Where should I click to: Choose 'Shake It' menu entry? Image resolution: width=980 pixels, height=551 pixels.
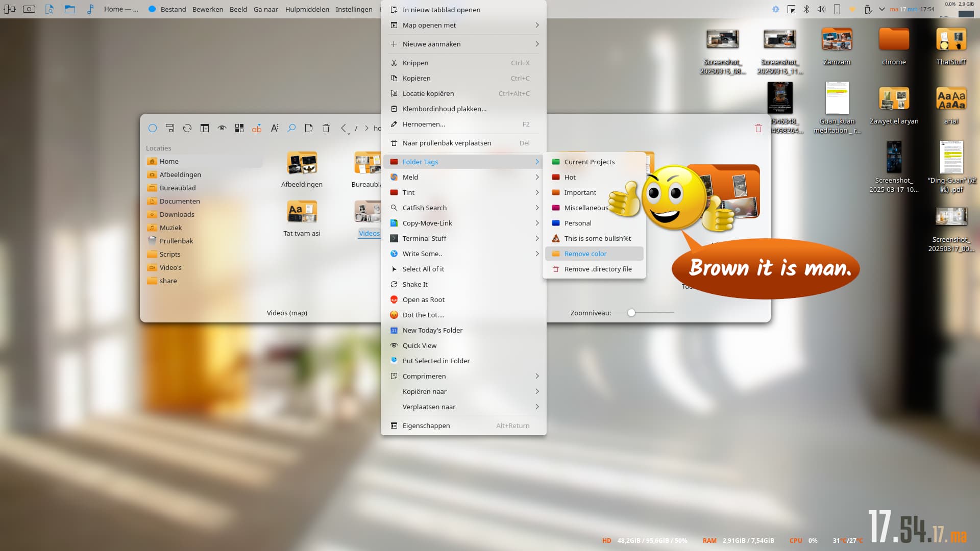tap(463, 284)
